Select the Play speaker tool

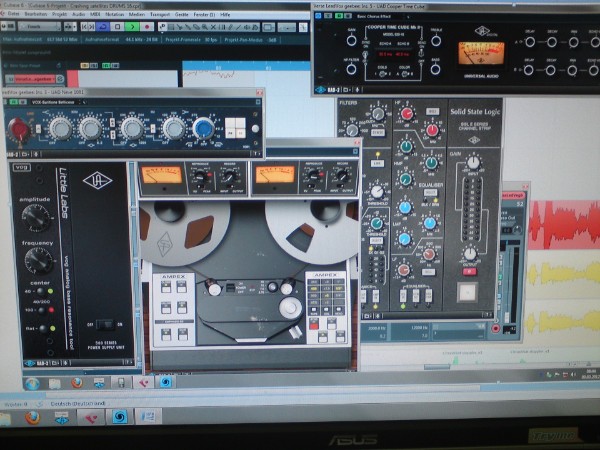click(247, 27)
